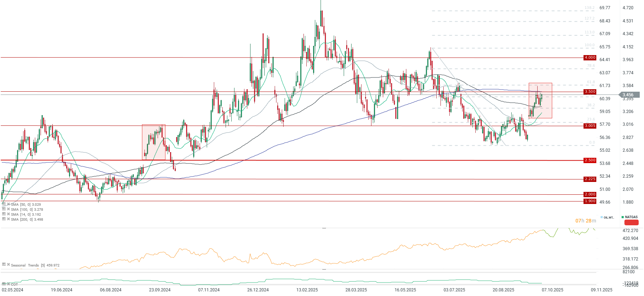Click the Fibonacci 61.8 level label
The height and width of the screenshot is (296, 644).
(x=591, y=82)
